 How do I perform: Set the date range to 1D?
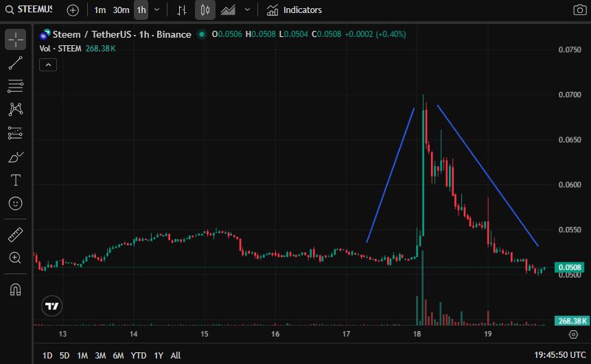pyautogui.click(x=47, y=355)
